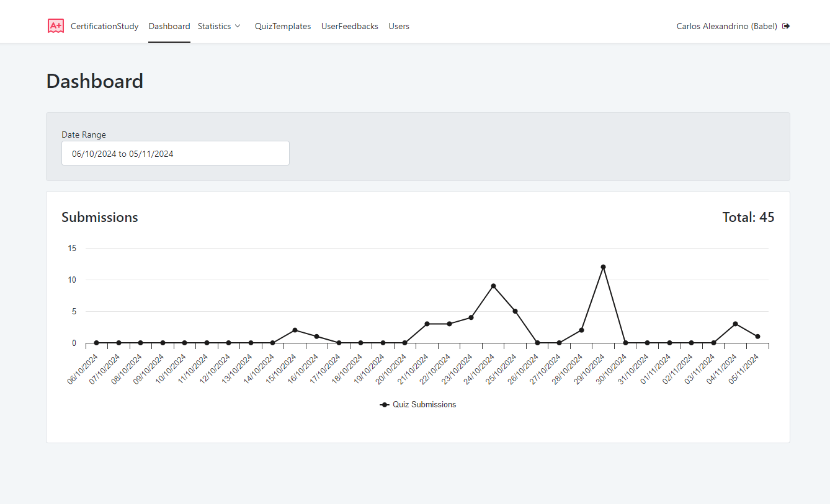Click the 24/10/2024 data point

tap(493, 286)
